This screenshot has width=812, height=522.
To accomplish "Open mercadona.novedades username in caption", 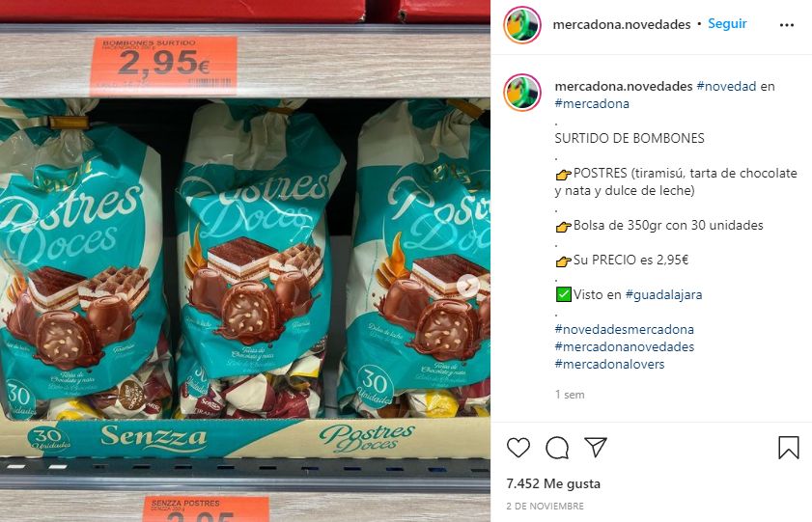I will [624, 87].
